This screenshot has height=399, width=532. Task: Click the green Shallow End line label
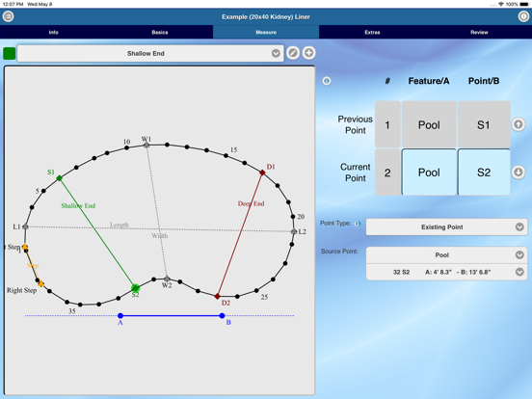point(78,205)
